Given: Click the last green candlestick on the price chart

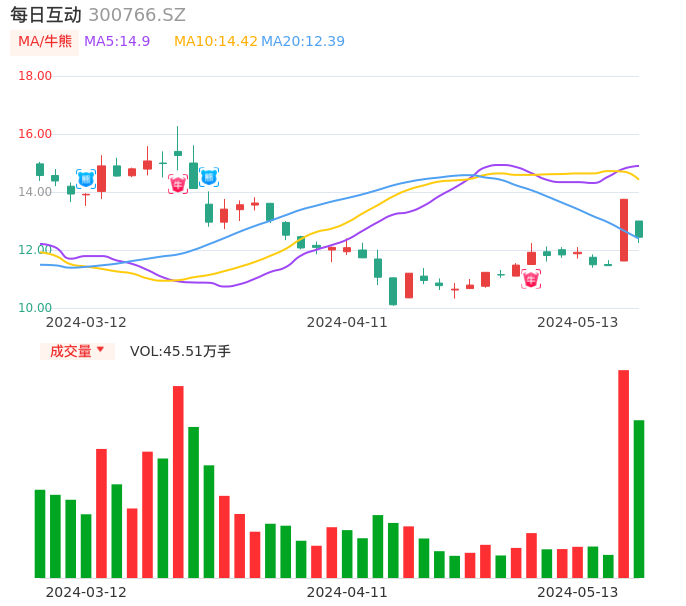Looking at the screenshot, I should (639, 229).
